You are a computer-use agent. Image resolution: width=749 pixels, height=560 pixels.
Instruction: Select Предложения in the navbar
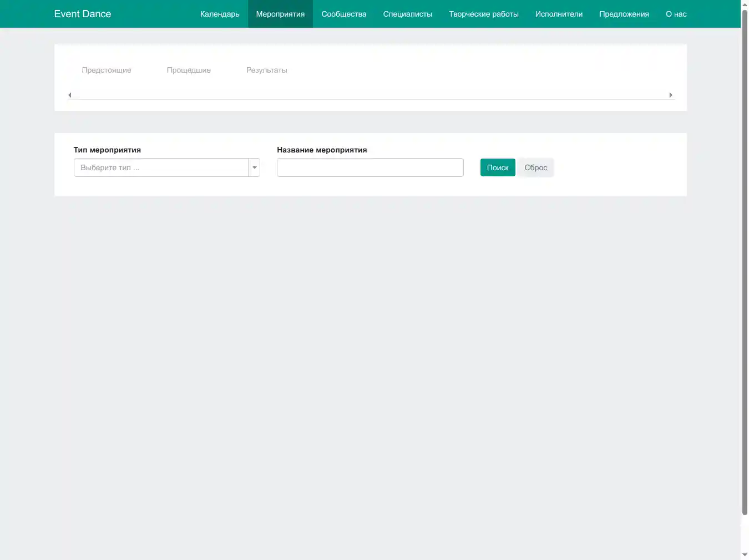[x=624, y=14]
